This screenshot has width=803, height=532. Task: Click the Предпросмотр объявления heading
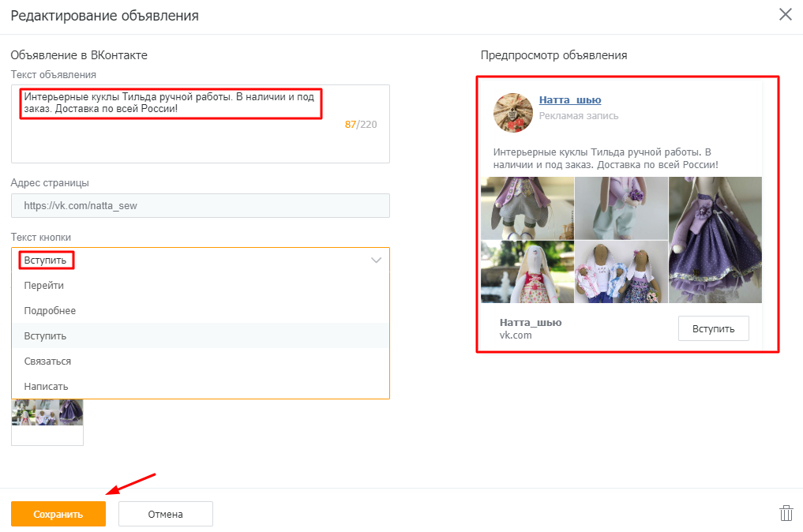[553, 55]
